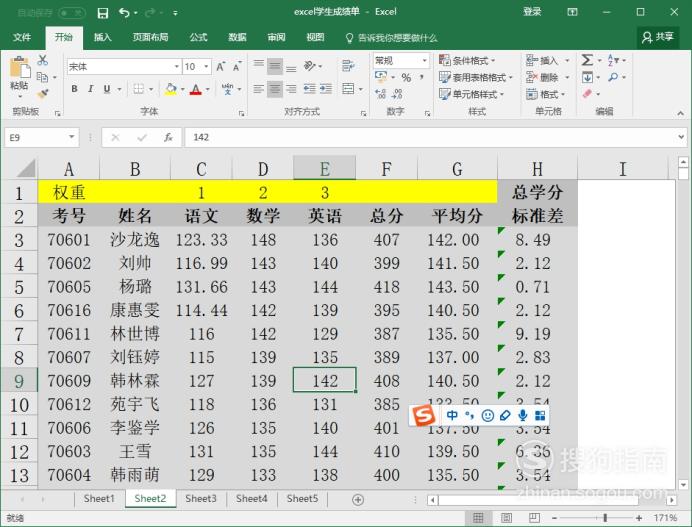Toggle center horizontal alignment
The height and width of the screenshot is (527, 692).
(x=275, y=89)
